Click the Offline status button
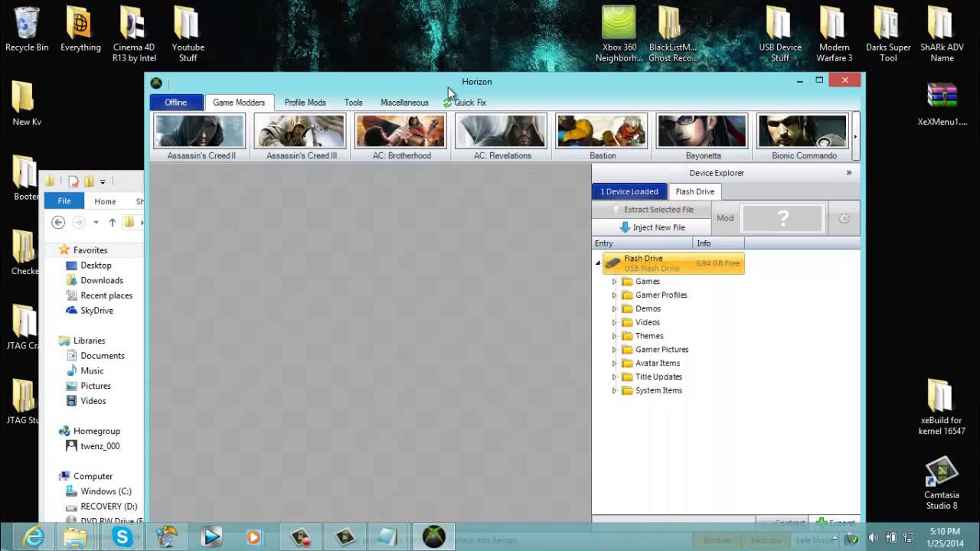The height and width of the screenshot is (551, 980). click(176, 103)
